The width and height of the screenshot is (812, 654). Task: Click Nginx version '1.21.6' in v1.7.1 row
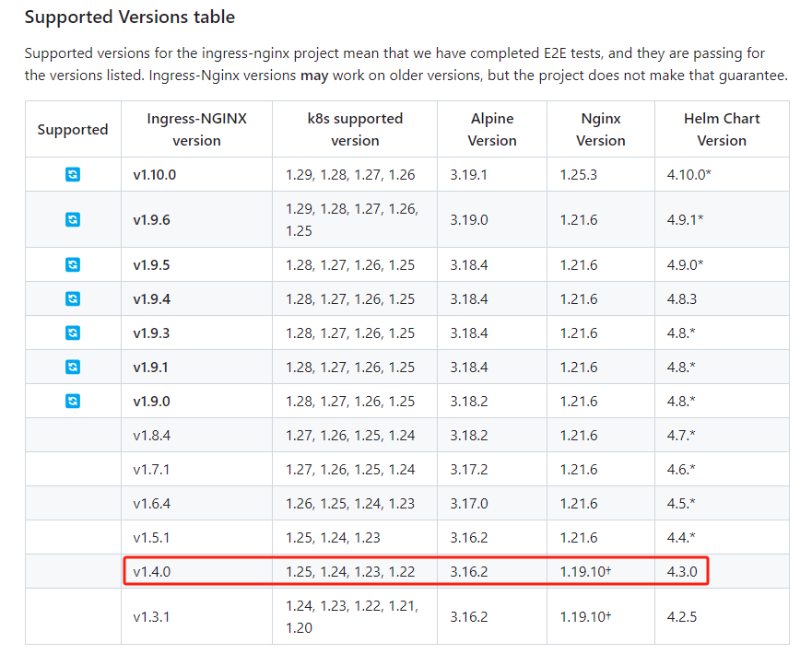[579, 470]
